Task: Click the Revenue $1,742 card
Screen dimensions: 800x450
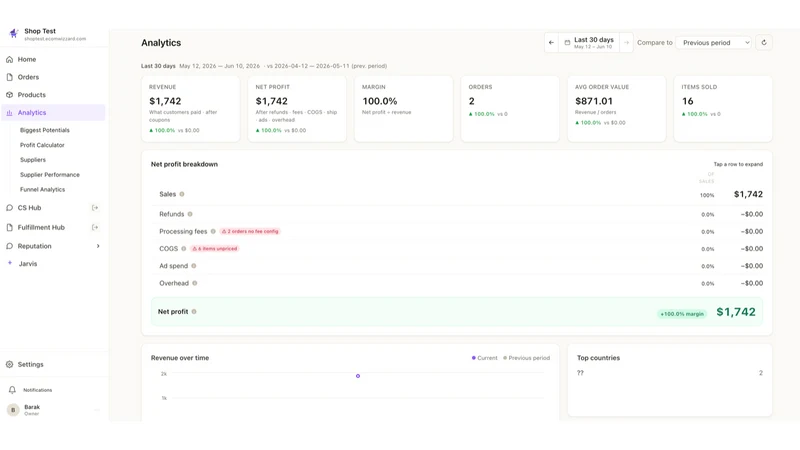Action: (x=190, y=109)
